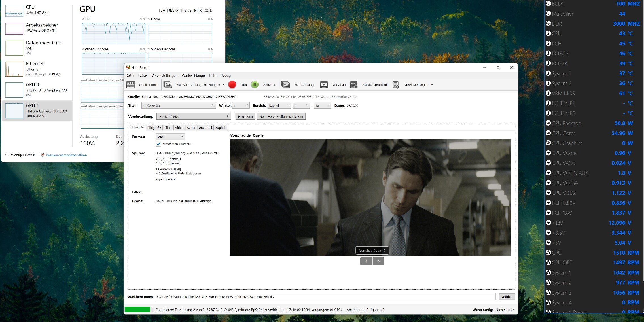Click the red Stop encode icon
Screen dimensions: 644x322
232,84
